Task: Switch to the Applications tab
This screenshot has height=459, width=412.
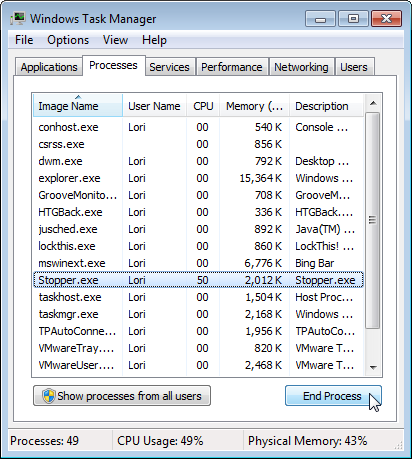Action: tap(49, 67)
